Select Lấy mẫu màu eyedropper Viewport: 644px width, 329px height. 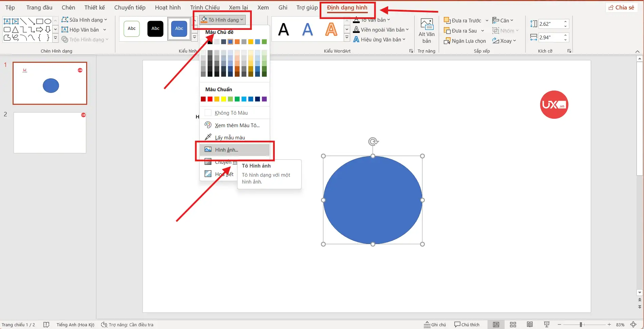(x=234, y=137)
